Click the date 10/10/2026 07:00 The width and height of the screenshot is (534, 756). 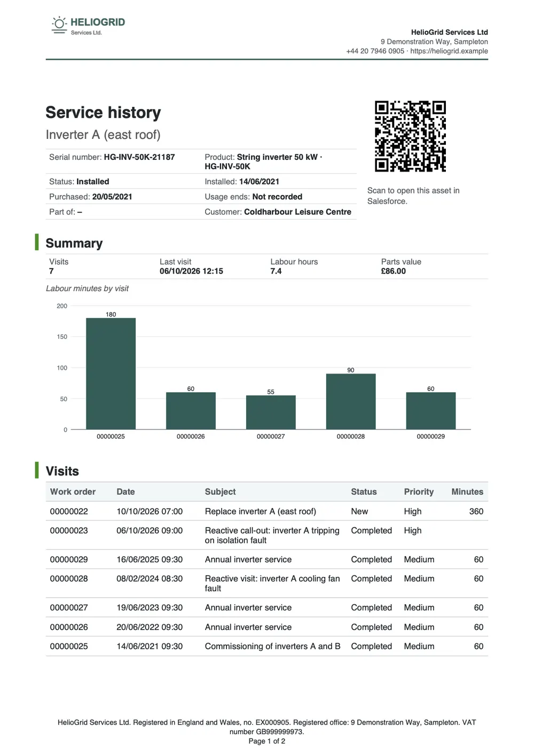click(x=150, y=511)
